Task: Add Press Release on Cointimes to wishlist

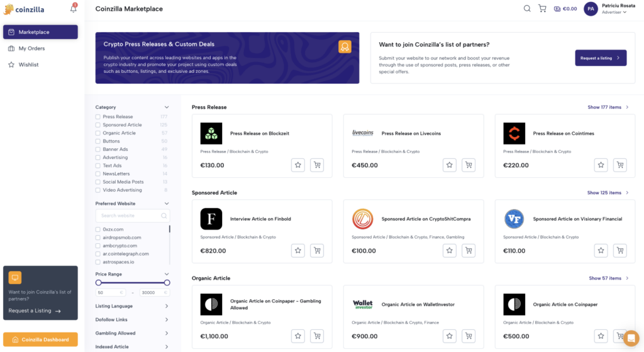Action: 601,165
